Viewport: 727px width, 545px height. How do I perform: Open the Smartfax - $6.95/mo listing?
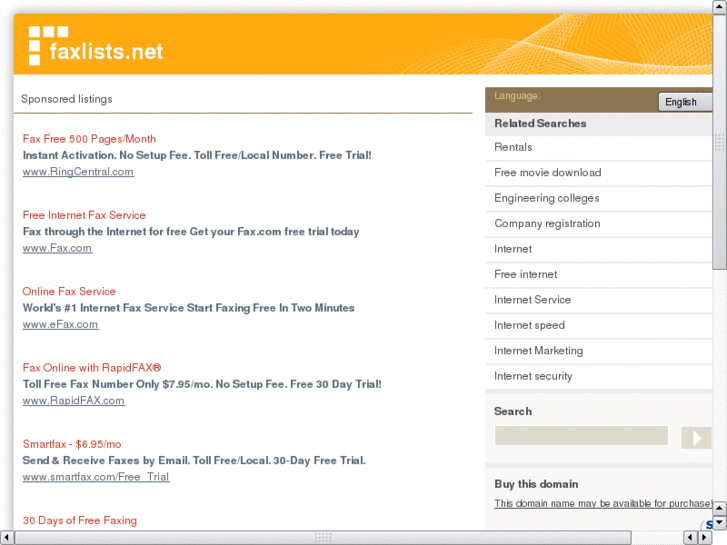point(72,444)
